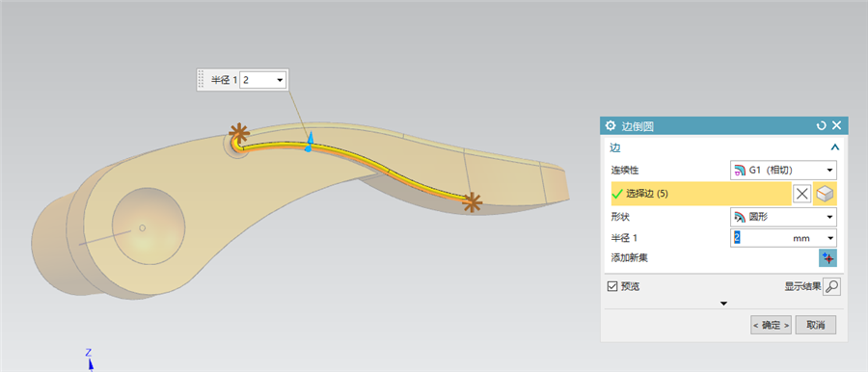
Task: Click the left orange asterisk endpoint marker
Action: click(239, 134)
